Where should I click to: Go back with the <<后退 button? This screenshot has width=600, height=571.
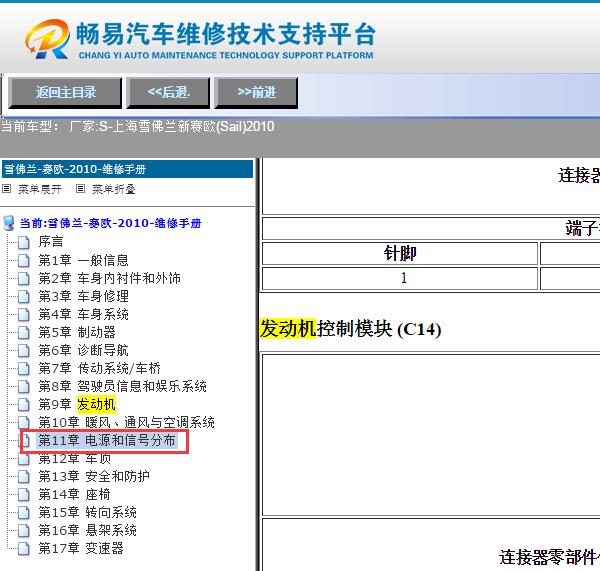(x=168, y=93)
